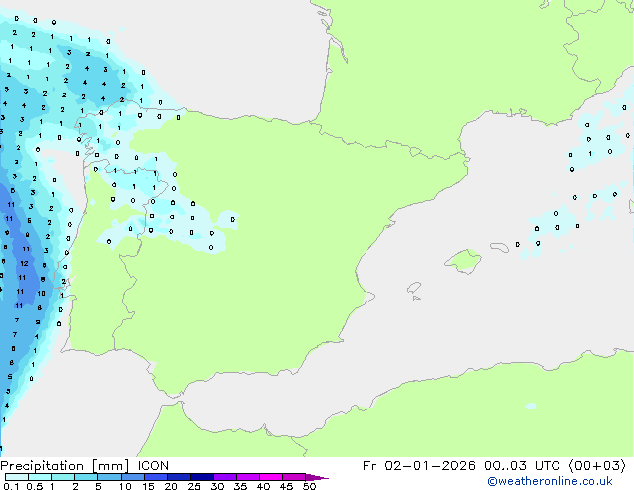The width and height of the screenshot is (634, 490).
Task: Click the legend swatch between 0.1 and 0.5
Action: tap(17, 477)
